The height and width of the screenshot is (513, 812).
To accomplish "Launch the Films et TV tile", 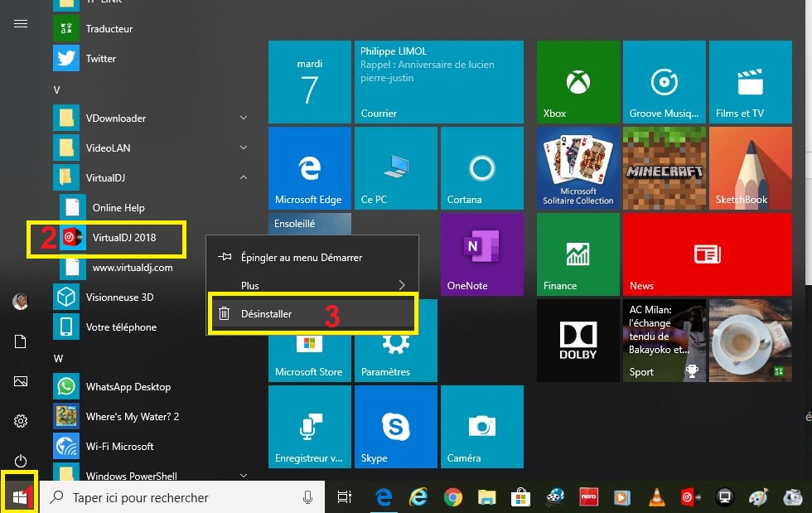I will (751, 82).
